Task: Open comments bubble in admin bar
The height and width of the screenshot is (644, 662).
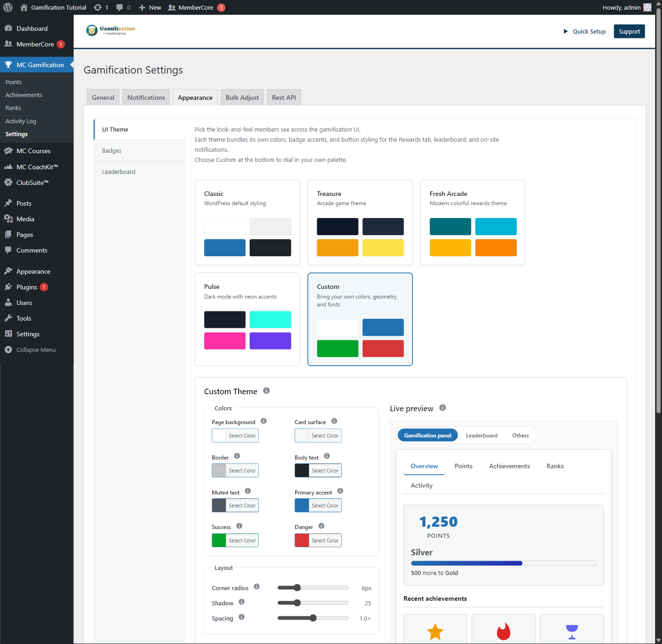Action: pos(123,7)
